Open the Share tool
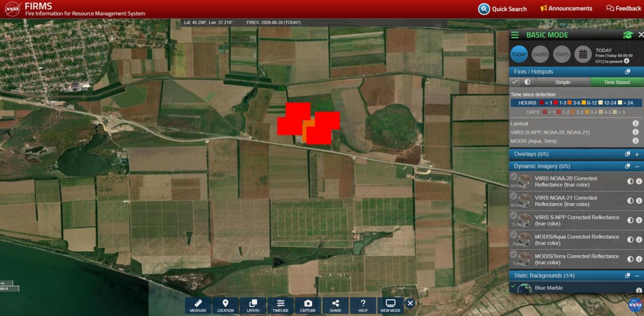The width and height of the screenshot is (644, 316). (x=335, y=305)
